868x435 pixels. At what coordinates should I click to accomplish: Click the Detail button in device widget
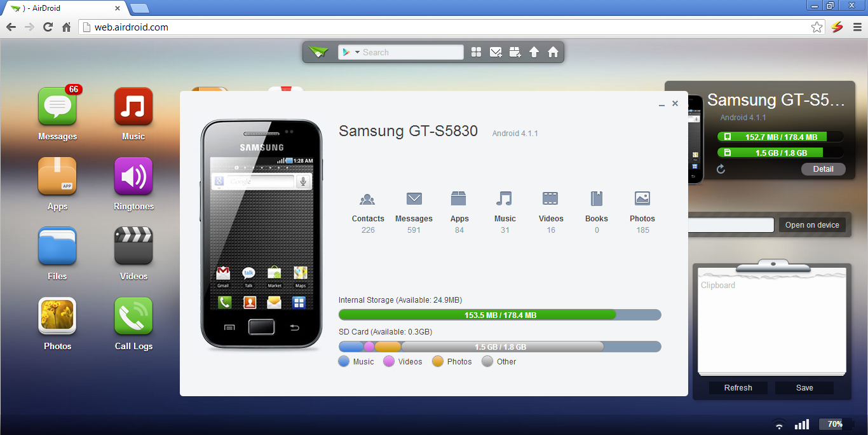click(x=823, y=169)
